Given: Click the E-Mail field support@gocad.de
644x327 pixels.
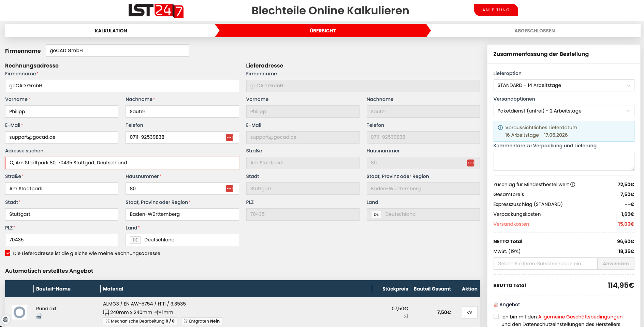Looking at the screenshot, I should click(62, 137).
